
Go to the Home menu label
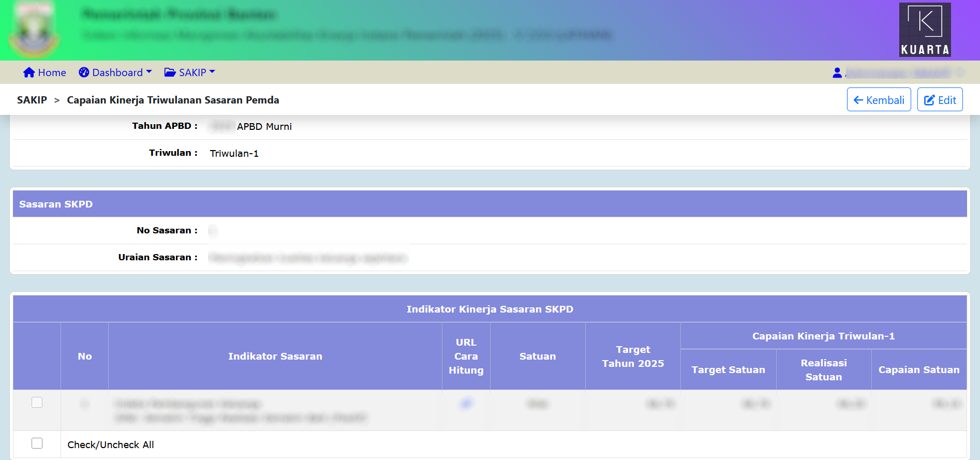pyautogui.click(x=52, y=72)
